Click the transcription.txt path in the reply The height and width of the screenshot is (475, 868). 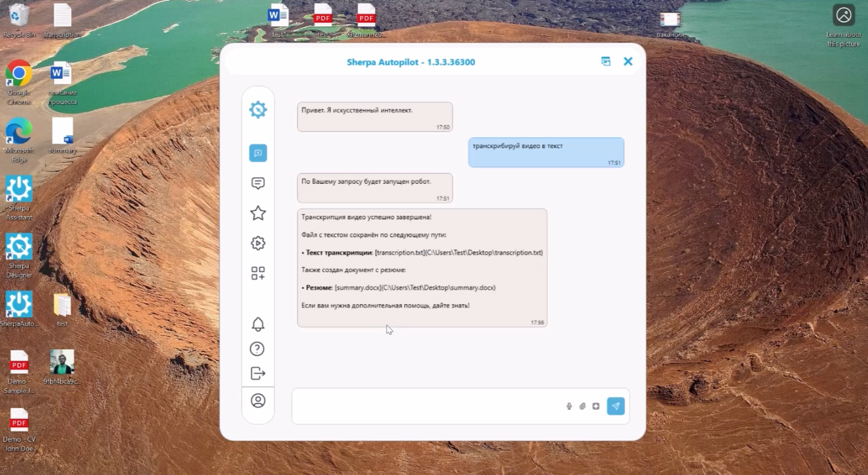459,253
